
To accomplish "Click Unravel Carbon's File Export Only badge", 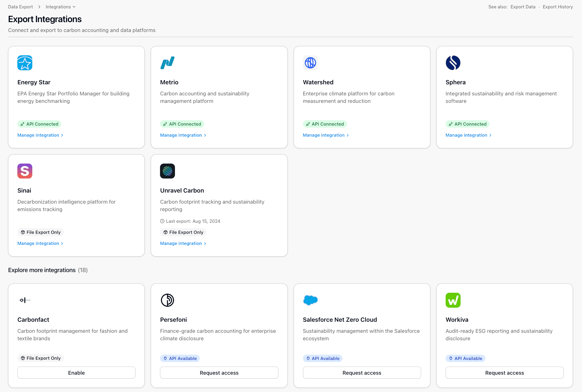I will 183,232.
